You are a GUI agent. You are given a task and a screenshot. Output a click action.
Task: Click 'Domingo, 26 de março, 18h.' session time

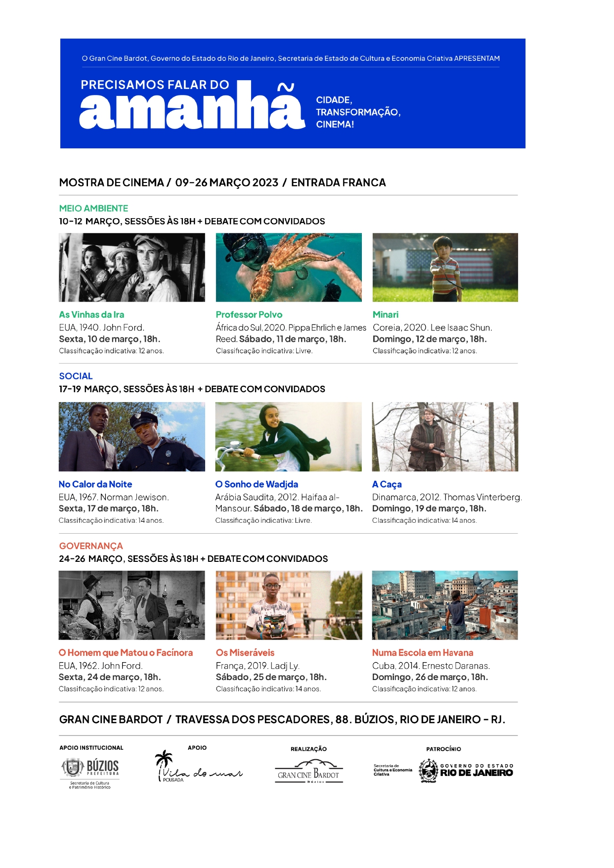(430, 677)
